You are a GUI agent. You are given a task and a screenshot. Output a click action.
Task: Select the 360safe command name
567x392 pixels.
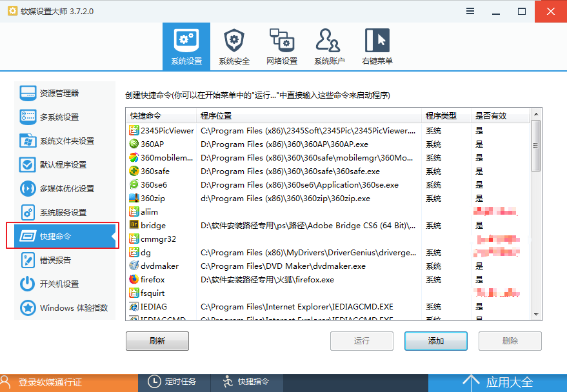tap(155, 171)
